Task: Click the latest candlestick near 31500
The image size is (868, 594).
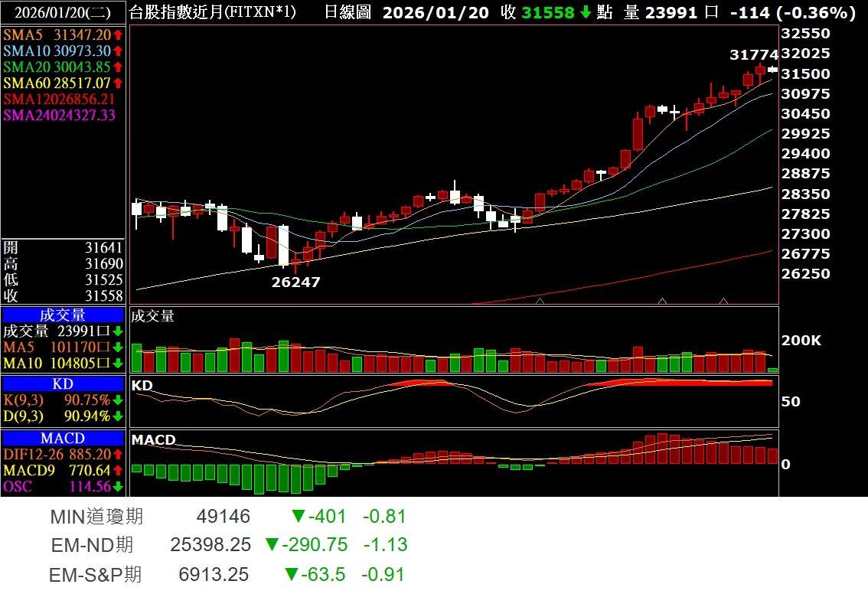Action: [x=773, y=69]
